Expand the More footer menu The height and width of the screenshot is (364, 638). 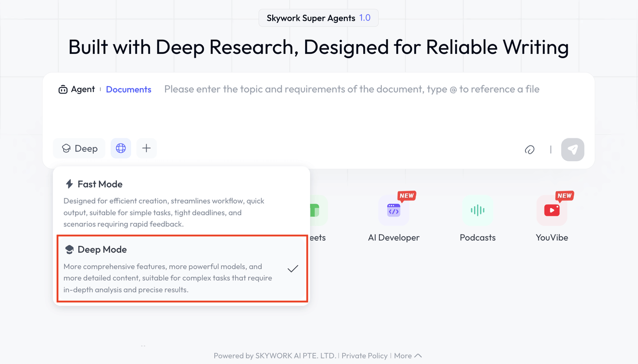click(x=408, y=356)
